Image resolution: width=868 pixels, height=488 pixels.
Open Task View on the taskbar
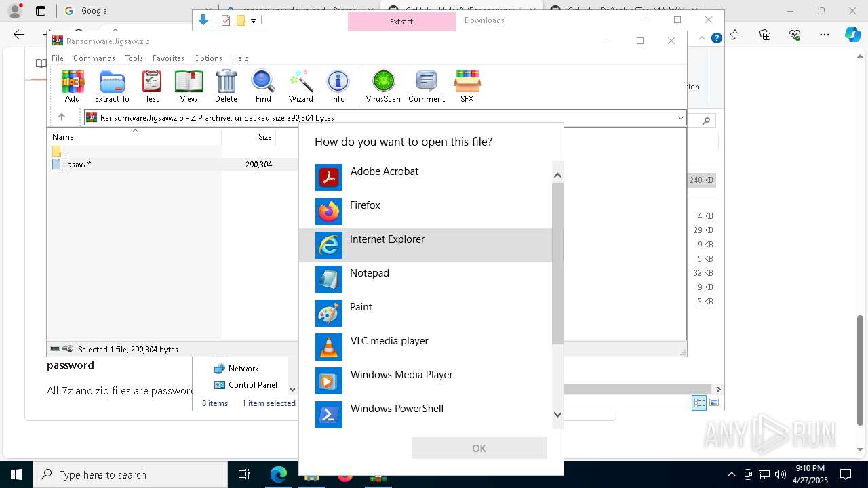pyautogui.click(x=244, y=474)
